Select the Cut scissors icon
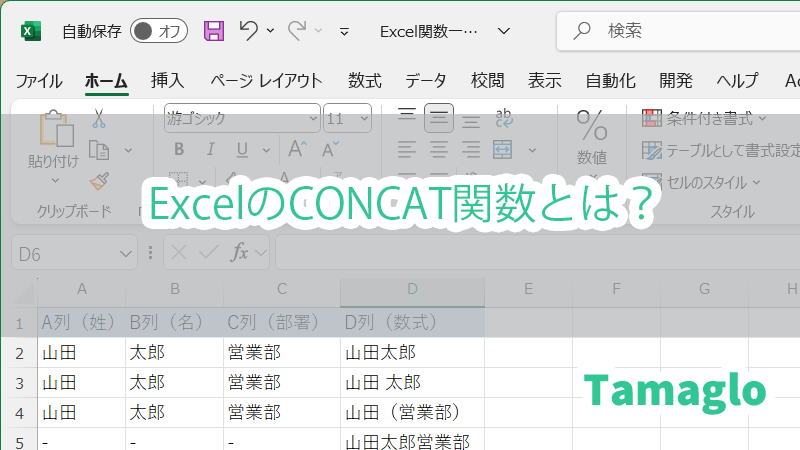This screenshot has width=800, height=450. click(x=98, y=118)
